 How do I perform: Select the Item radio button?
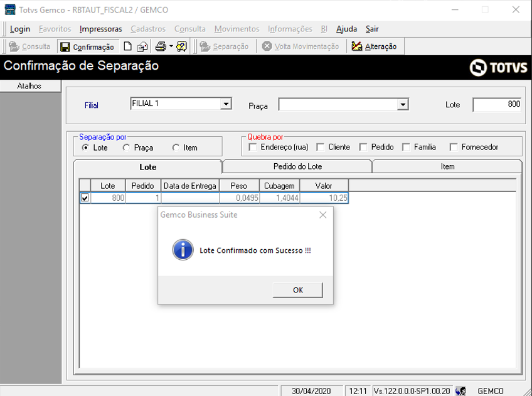[x=176, y=147]
